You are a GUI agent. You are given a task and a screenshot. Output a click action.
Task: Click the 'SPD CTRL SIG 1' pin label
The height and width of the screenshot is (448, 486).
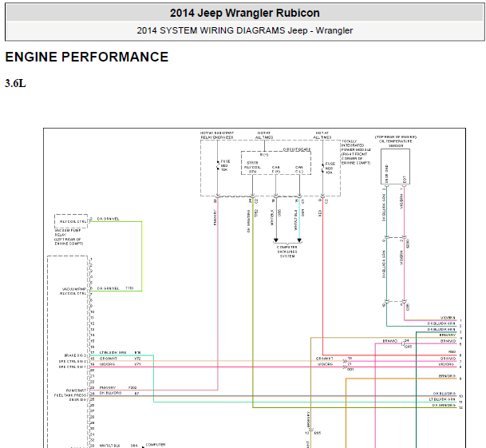[x=72, y=367]
